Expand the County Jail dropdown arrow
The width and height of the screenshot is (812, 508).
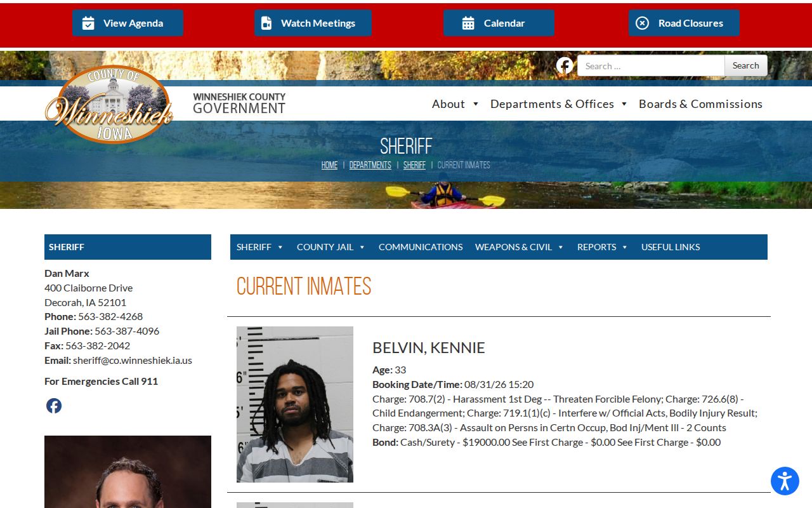tap(362, 248)
